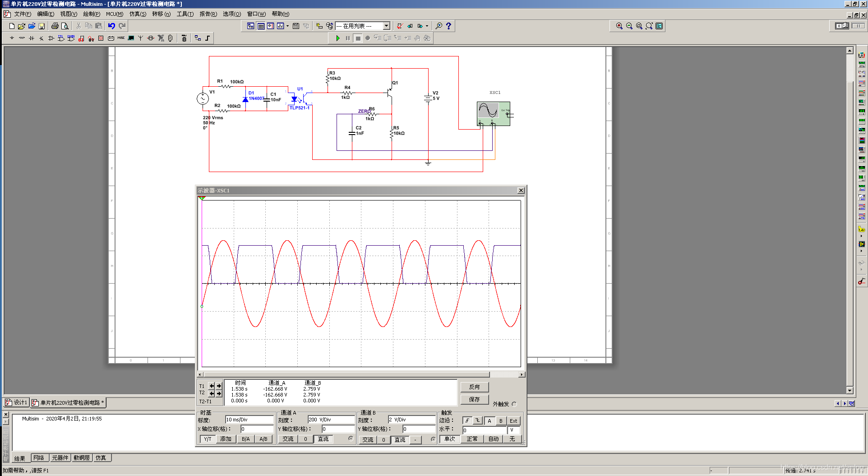Open the 选项(O) menu
The width and height of the screenshot is (868, 476).
tap(232, 14)
